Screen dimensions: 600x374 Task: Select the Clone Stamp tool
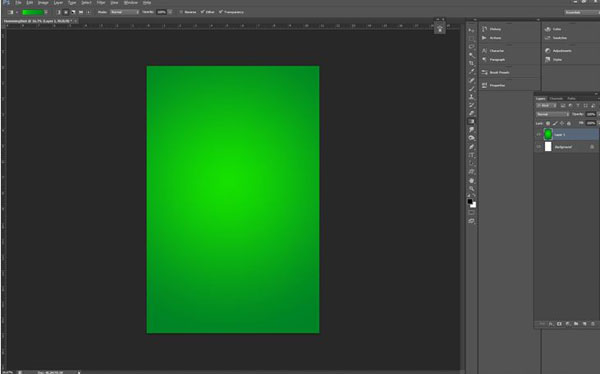click(x=471, y=97)
